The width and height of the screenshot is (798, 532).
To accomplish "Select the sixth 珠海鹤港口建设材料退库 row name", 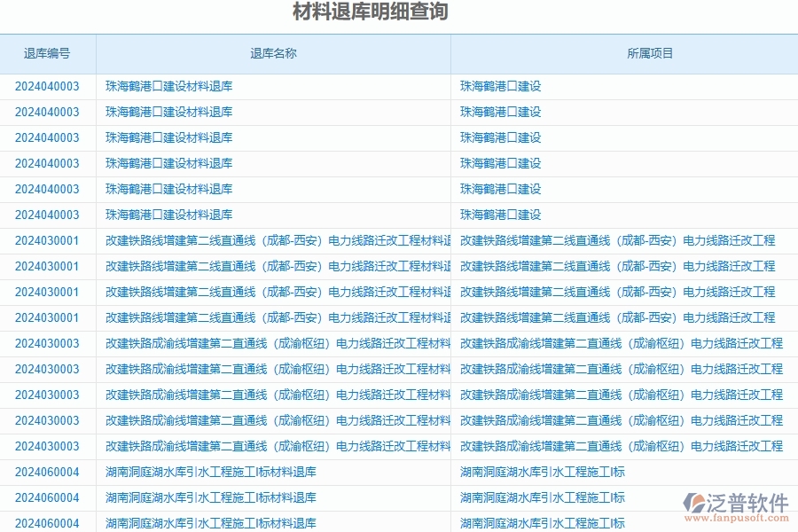I will coord(167,215).
